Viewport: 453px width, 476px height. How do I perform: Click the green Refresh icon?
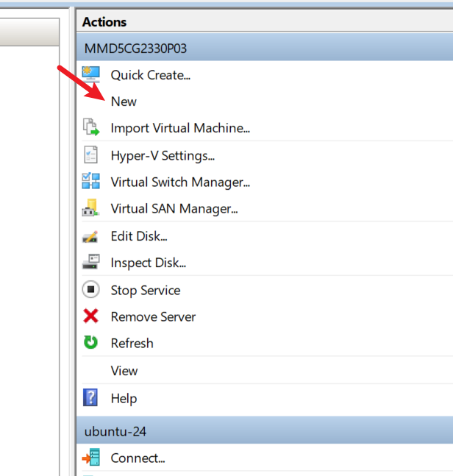click(90, 343)
